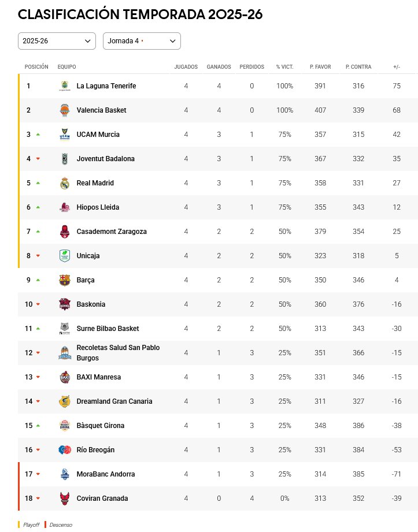Open the 2025-26 season dropdown
The image size is (418, 532).
57,41
